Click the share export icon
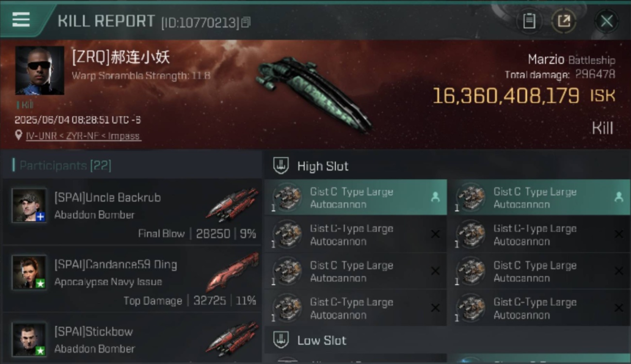The width and height of the screenshot is (631, 364). pos(564,21)
